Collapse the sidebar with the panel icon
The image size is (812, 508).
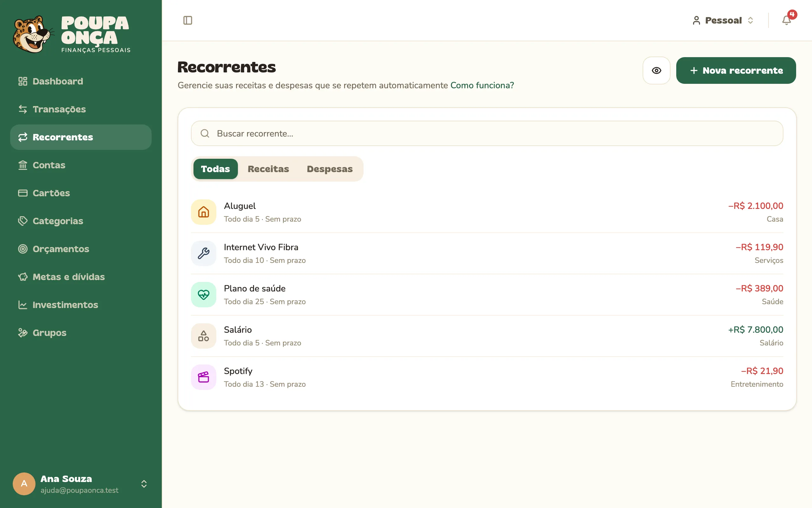pos(187,21)
